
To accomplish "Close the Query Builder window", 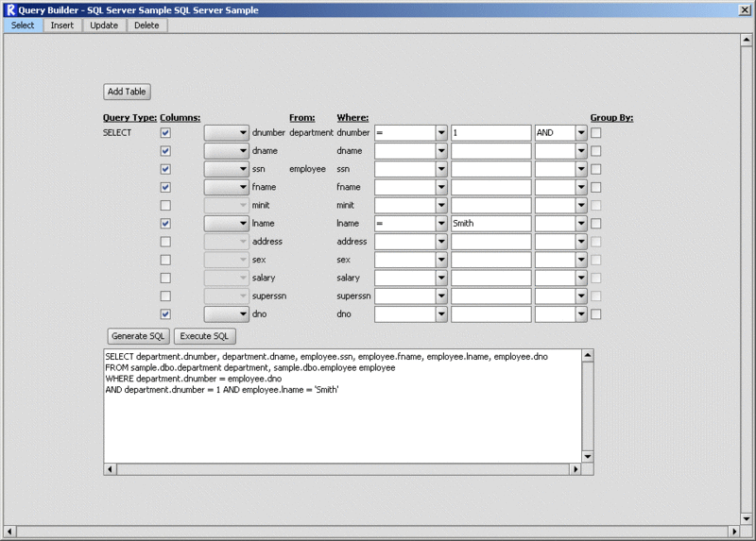I will click(745, 9).
